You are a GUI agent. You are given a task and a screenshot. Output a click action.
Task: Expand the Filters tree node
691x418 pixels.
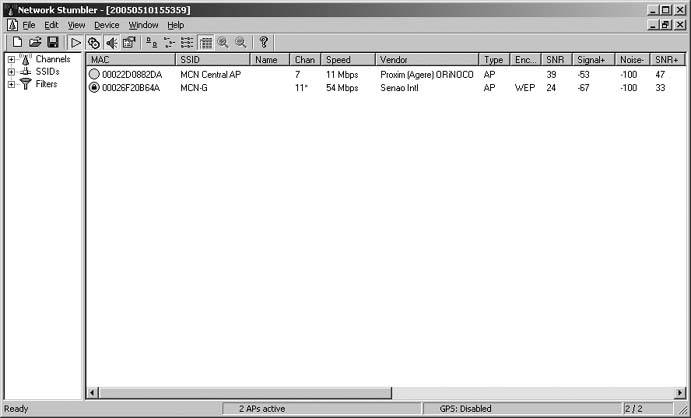tap(11, 84)
